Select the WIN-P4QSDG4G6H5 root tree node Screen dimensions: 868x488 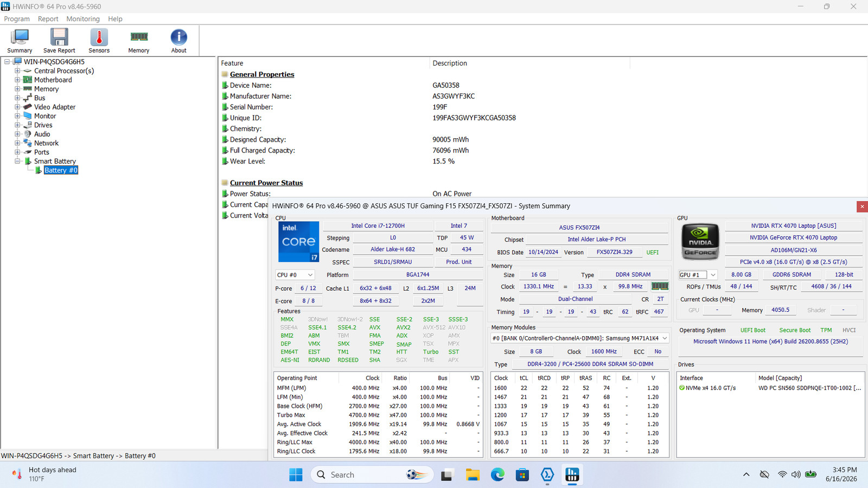[x=54, y=62]
